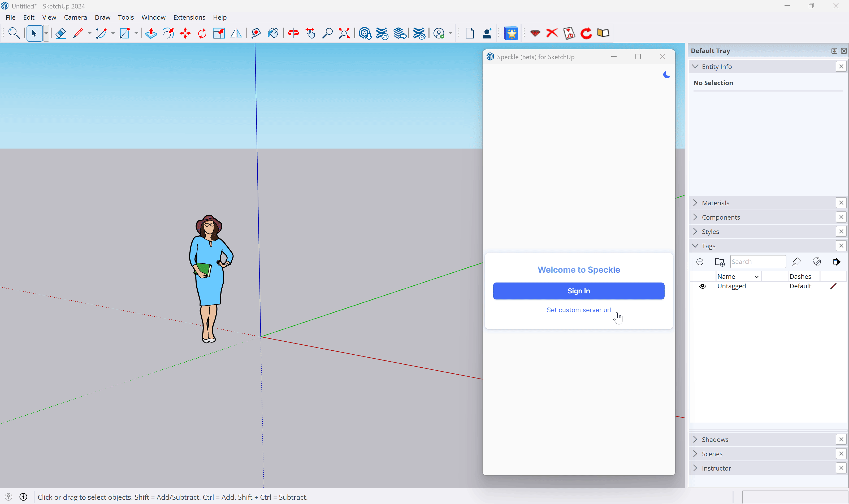Select the Move tool icon
Screen dimensions: 849x504
185,33
